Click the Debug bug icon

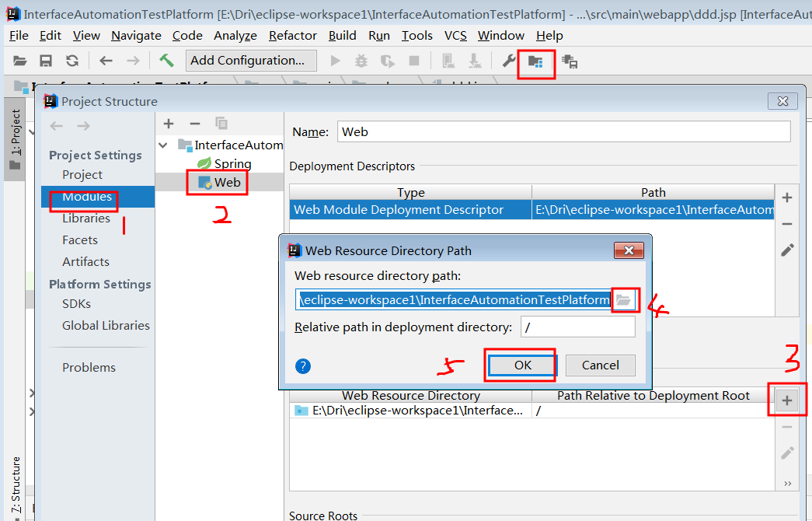361,61
